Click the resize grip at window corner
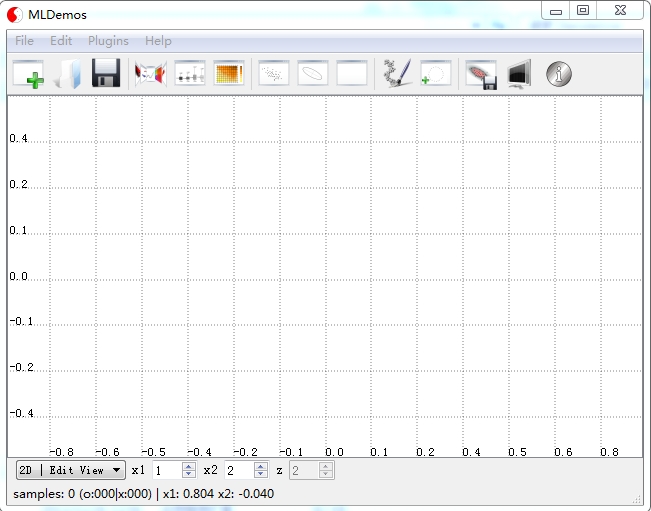 [636, 499]
